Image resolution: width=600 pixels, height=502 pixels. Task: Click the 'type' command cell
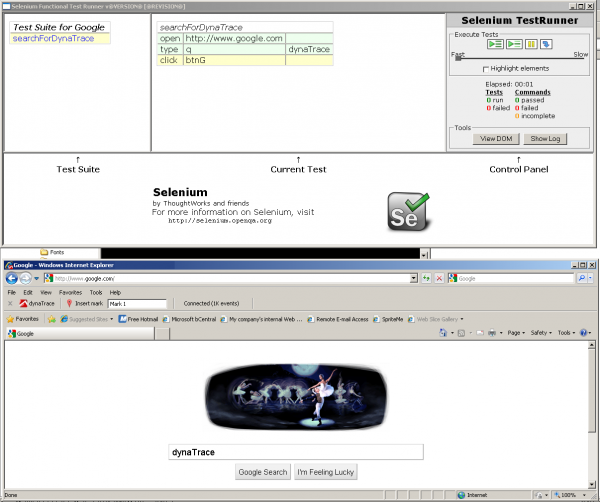click(170, 49)
